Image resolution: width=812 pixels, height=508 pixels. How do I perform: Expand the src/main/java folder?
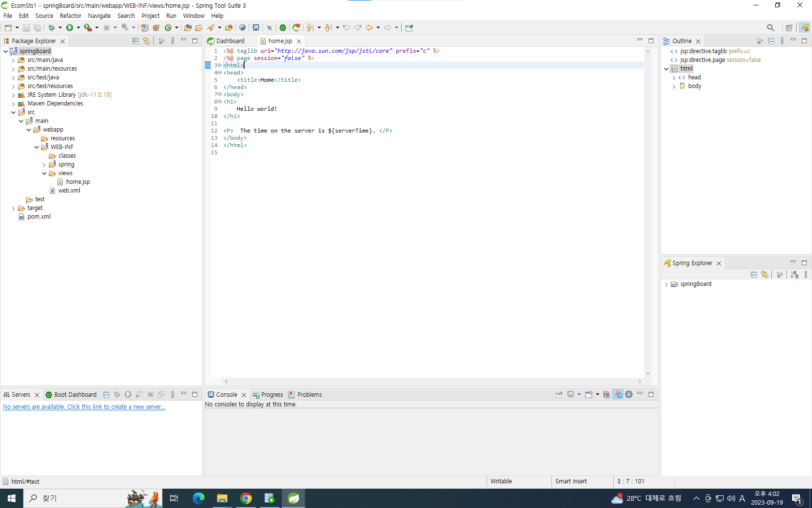pyautogui.click(x=13, y=60)
